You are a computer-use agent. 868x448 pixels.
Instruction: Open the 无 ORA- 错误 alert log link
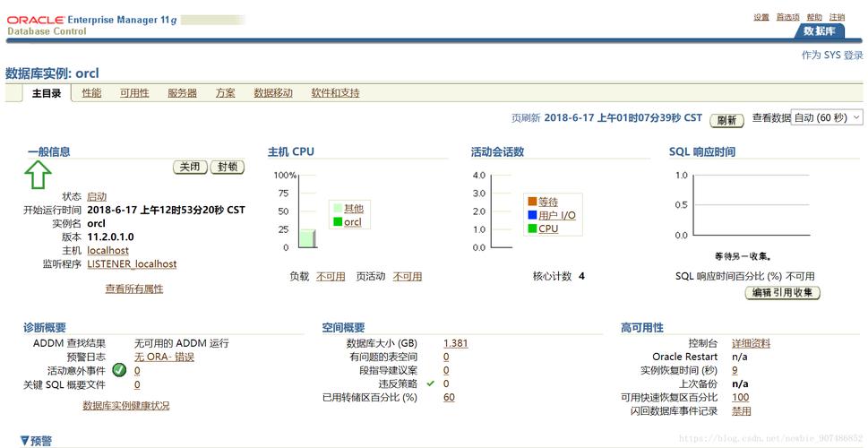165,358
